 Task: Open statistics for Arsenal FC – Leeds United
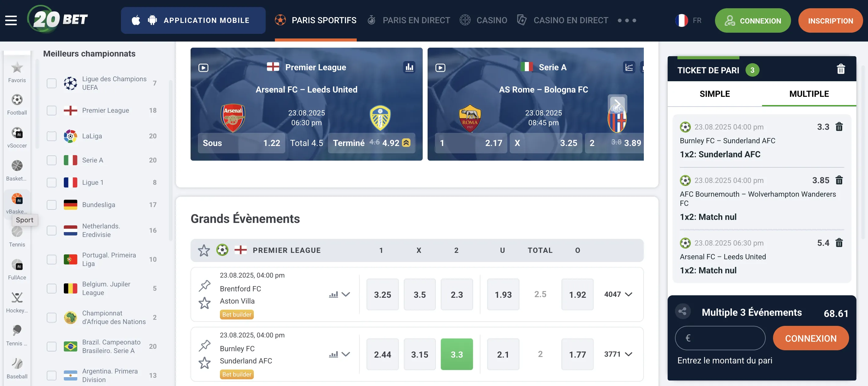(x=410, y=67)
